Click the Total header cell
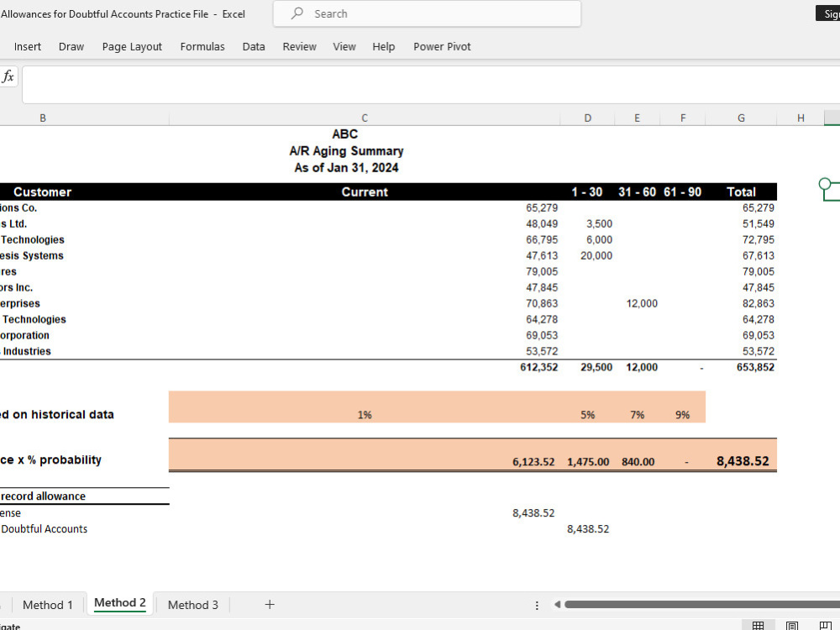The image size is (840, 630). pos(741,192)
